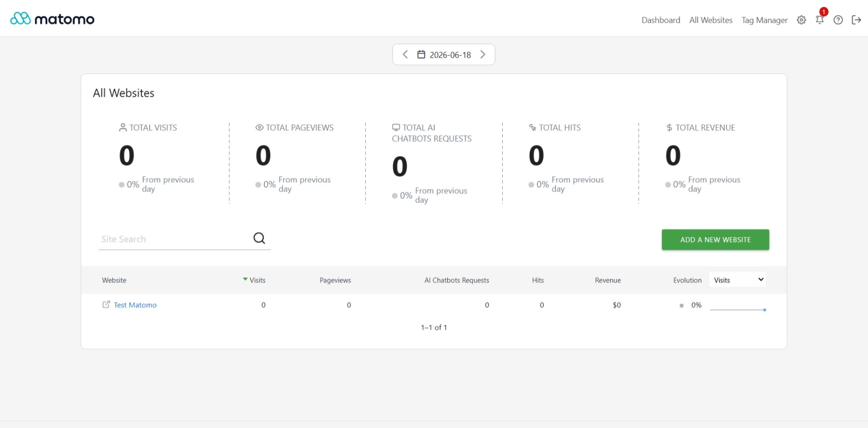This screenshot has height=428, width=868.
Task: Sort the table by Hits column
Action: click(538, 280)
